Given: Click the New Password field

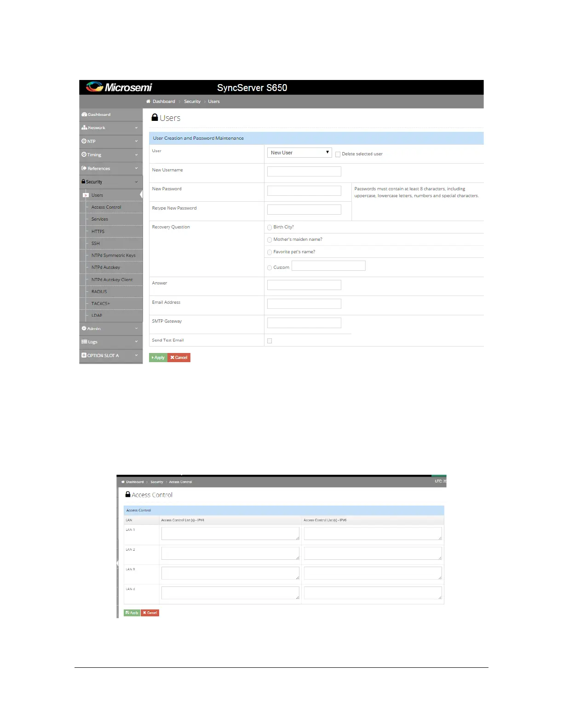Looking at the screenshot, I should (x=304, y=190).
